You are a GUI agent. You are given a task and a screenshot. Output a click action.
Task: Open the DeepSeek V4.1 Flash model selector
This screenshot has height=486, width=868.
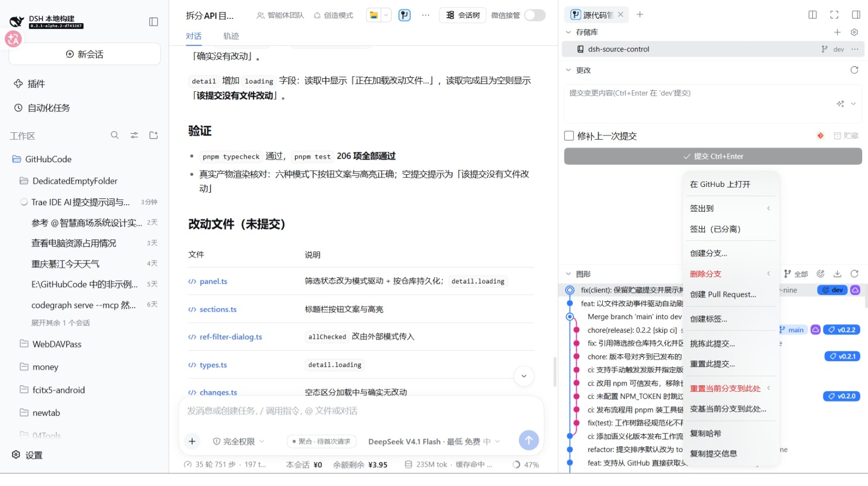(x=434, y=441)
